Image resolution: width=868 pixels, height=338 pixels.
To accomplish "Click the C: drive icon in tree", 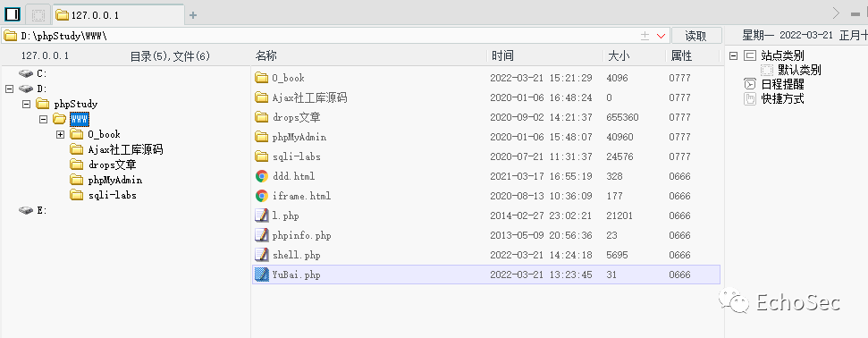I will click(25, 73).
